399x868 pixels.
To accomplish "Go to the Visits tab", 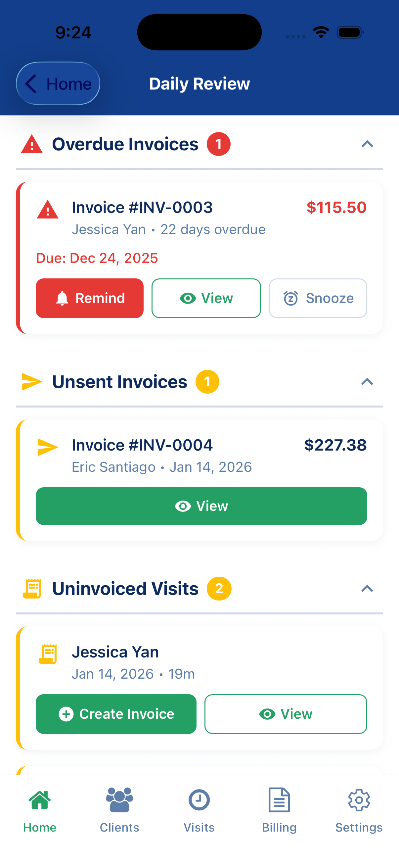I will (x=199, y=809).
